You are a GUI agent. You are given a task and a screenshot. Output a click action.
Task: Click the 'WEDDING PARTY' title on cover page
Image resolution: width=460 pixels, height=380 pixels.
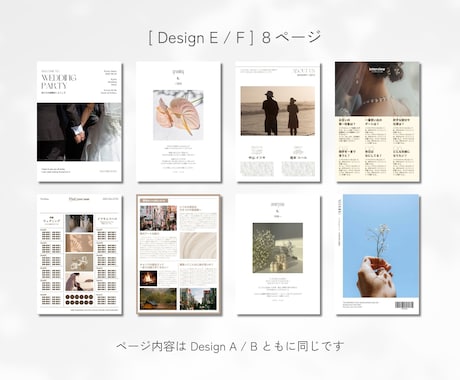click(59, 82)
